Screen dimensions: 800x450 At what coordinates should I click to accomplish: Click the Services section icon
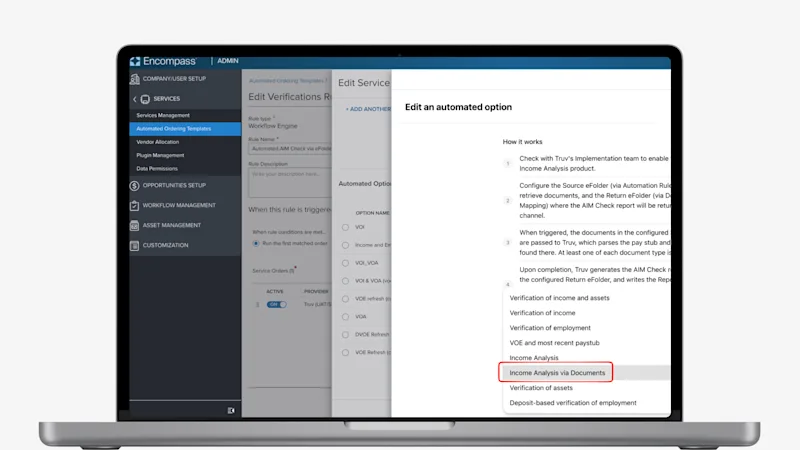[x=145, y=99]
